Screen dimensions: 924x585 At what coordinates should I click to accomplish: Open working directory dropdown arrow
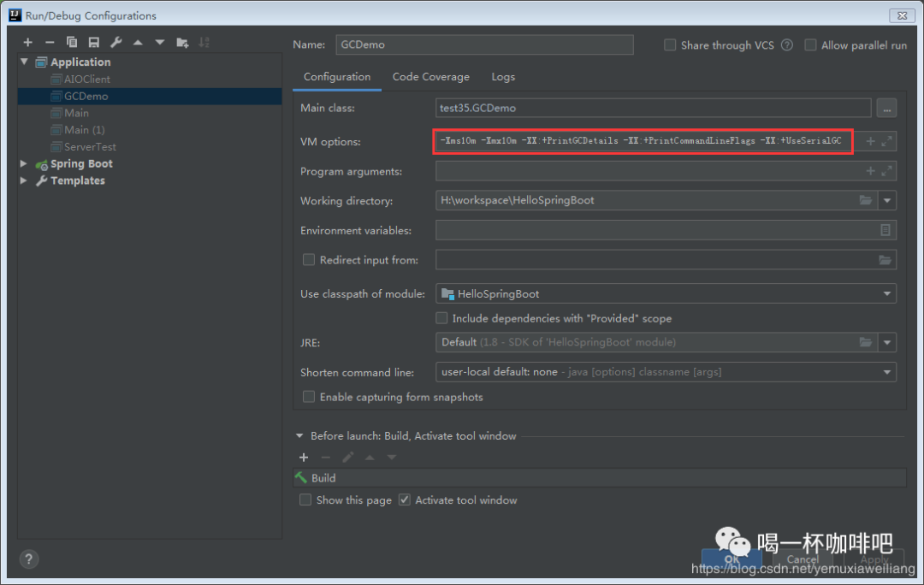pos(887,200)
